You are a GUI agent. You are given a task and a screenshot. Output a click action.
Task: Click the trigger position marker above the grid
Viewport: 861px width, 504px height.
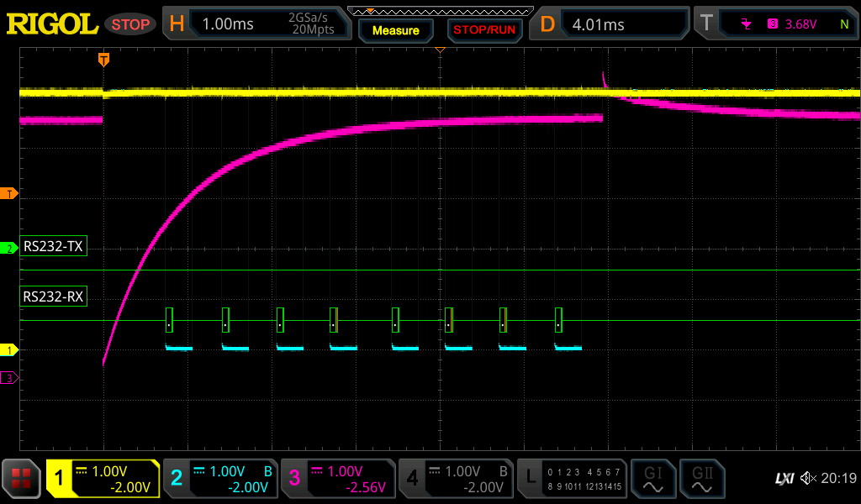[x=103, y=60]
